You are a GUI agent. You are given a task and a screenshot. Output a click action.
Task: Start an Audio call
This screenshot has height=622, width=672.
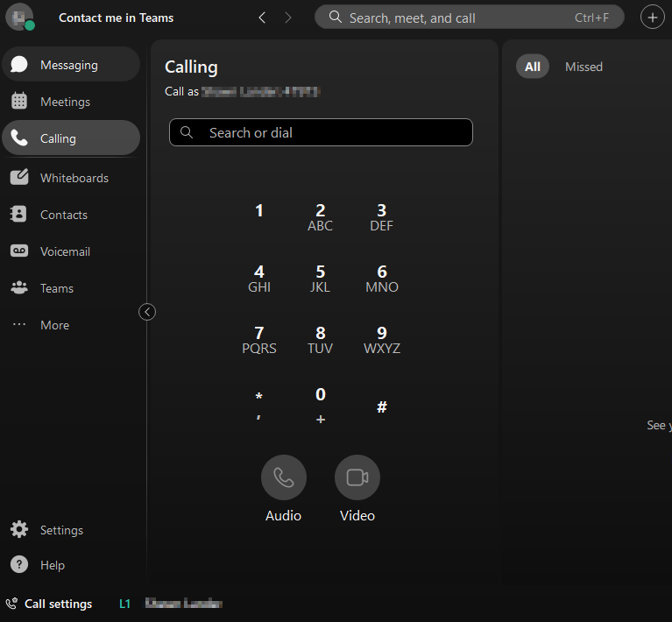[x=283, y=478]
